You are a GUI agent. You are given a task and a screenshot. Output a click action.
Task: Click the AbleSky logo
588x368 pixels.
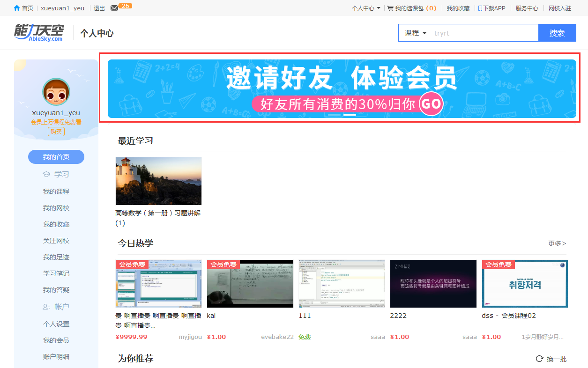(x=38, y=32)
